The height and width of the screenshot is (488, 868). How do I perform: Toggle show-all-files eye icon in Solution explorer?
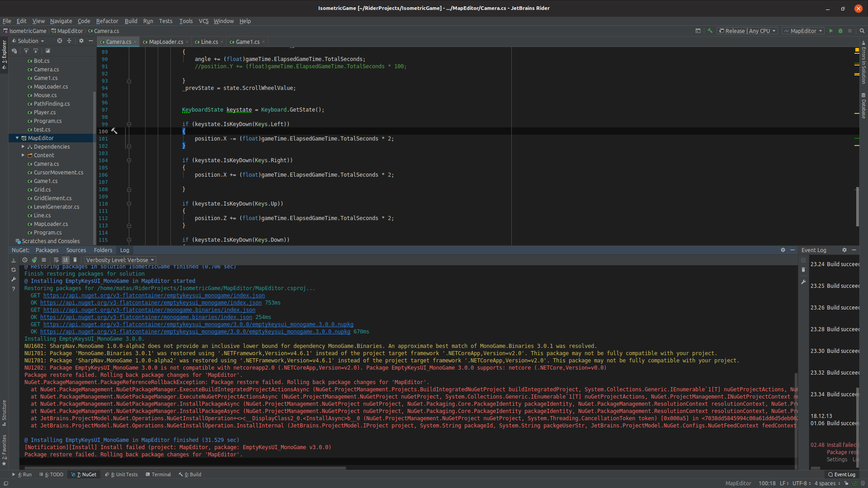point(14,51)
